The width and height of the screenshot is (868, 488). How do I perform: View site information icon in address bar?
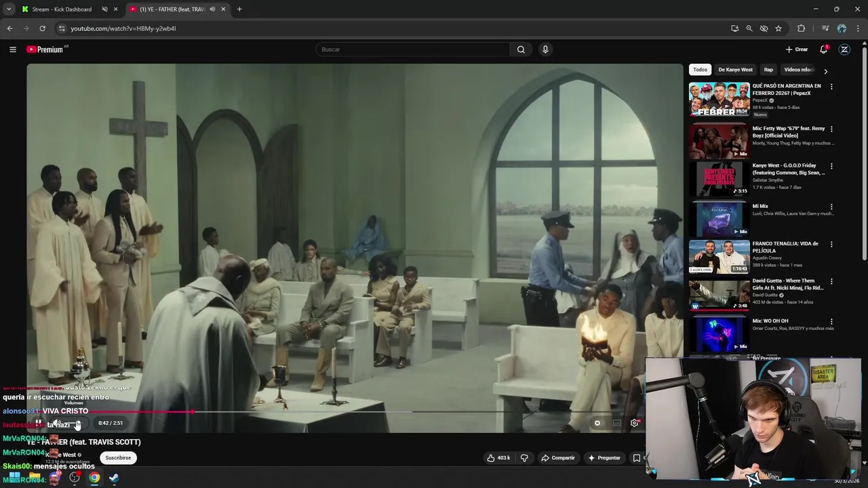[61, 28]
